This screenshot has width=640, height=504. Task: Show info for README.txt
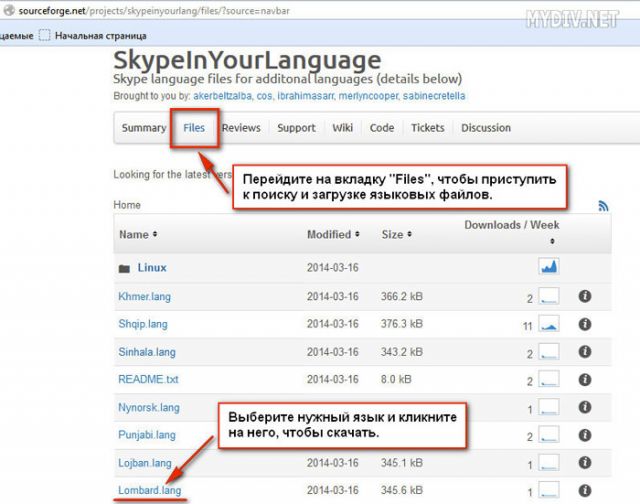point(585,380)
